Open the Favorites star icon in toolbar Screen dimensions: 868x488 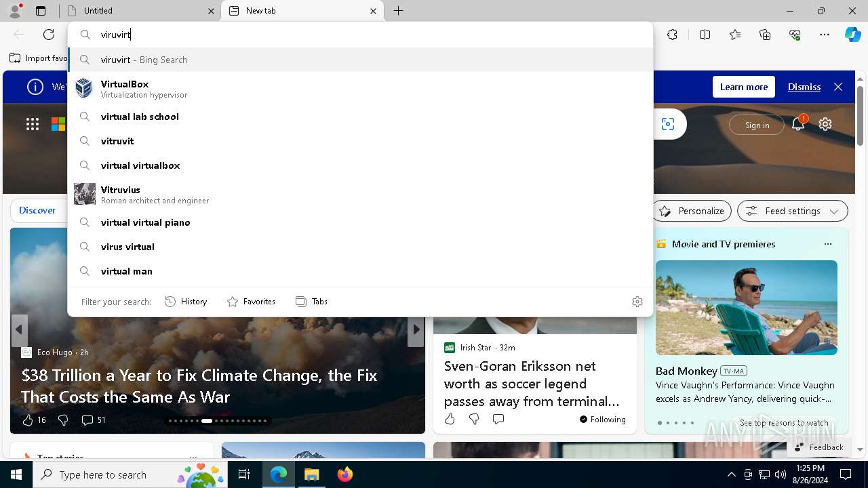pyautogui.click(x=735, y=35)
